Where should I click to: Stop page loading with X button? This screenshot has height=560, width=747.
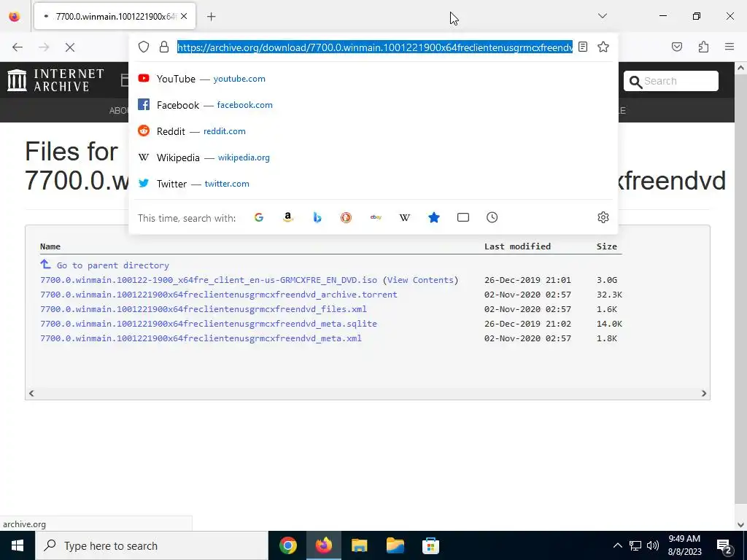[x=70, y=47]
